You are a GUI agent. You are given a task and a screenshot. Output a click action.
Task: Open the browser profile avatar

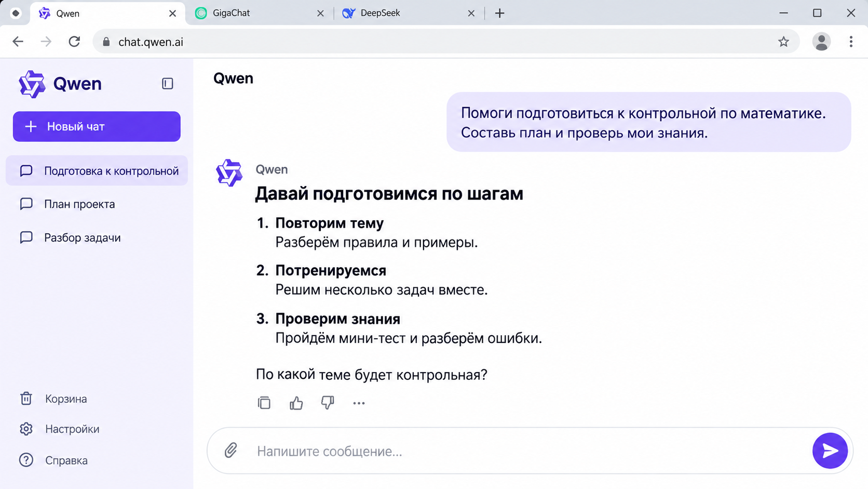coord(821,42)
